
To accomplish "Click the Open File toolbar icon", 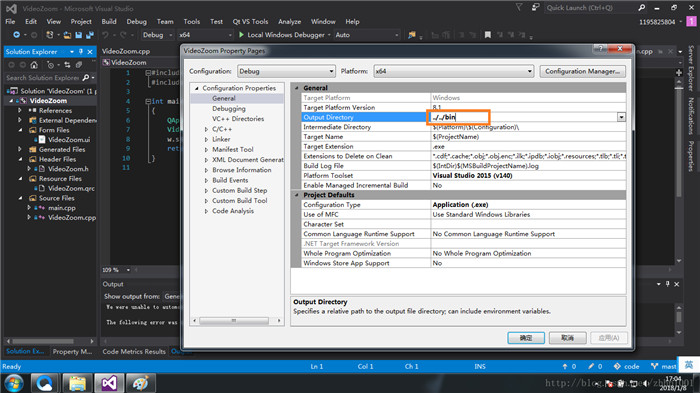I will click(67, 35).
